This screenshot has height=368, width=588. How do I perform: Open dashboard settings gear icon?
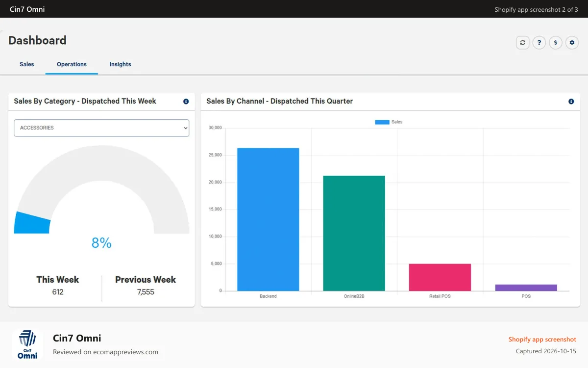(x=572, y=43)
